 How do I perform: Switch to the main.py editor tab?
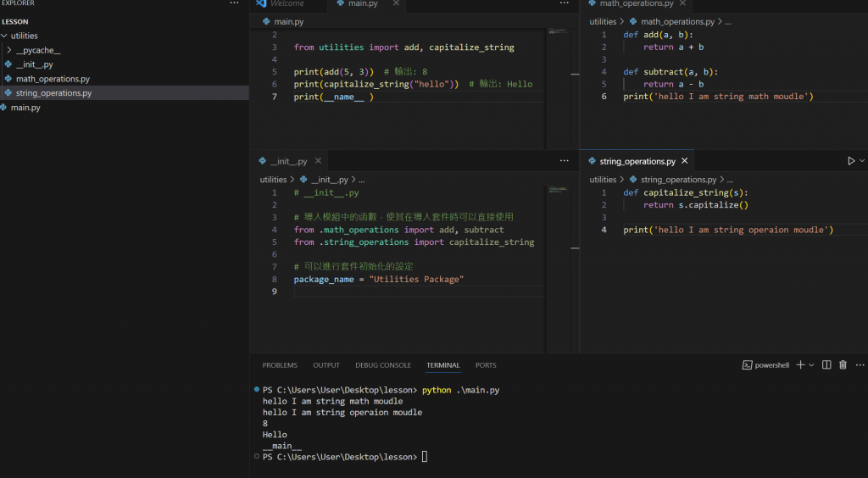(x=363, y=3)
